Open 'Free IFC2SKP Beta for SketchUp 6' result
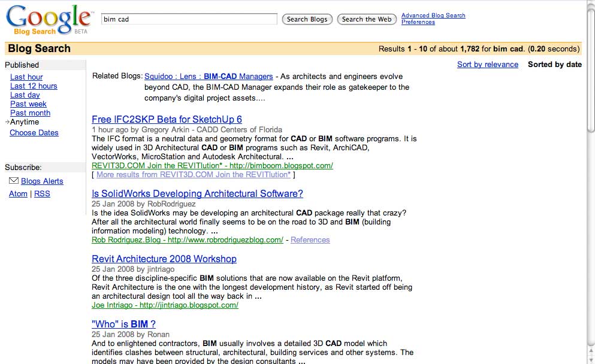 click(x=167, y=120)
